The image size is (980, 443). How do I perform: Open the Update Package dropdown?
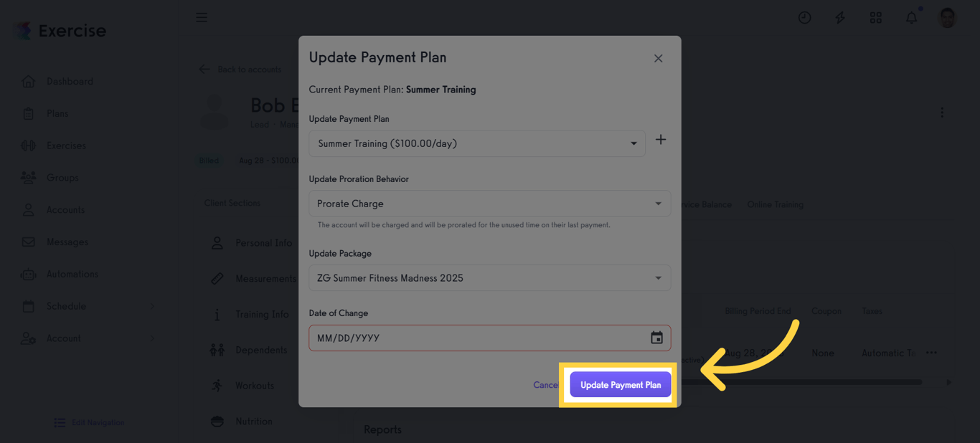[490, 277]
